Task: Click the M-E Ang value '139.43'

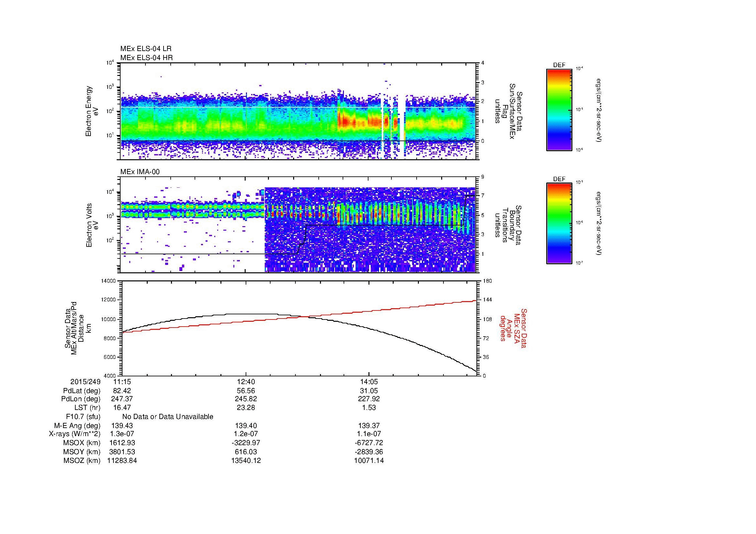Action: (122, 426)
